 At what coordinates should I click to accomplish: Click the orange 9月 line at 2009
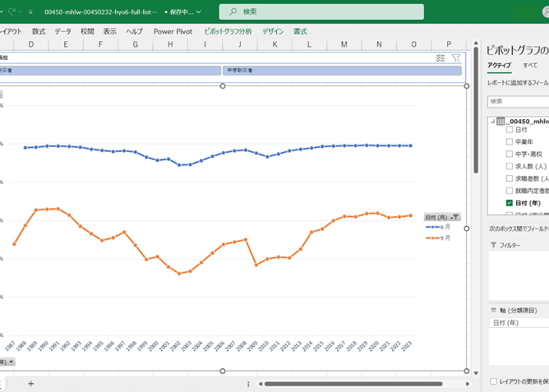256,265
